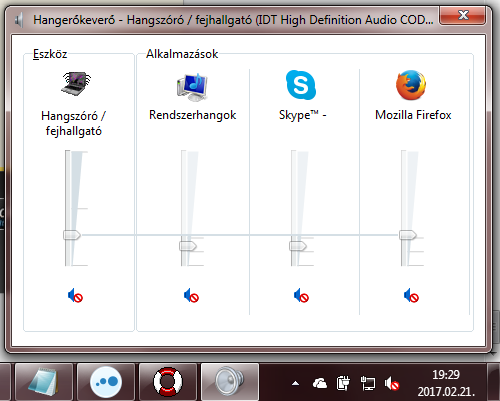Screen dimensions: 500x401
Task: Open the blue dots app in taskbar
Action: pos(106,382)
